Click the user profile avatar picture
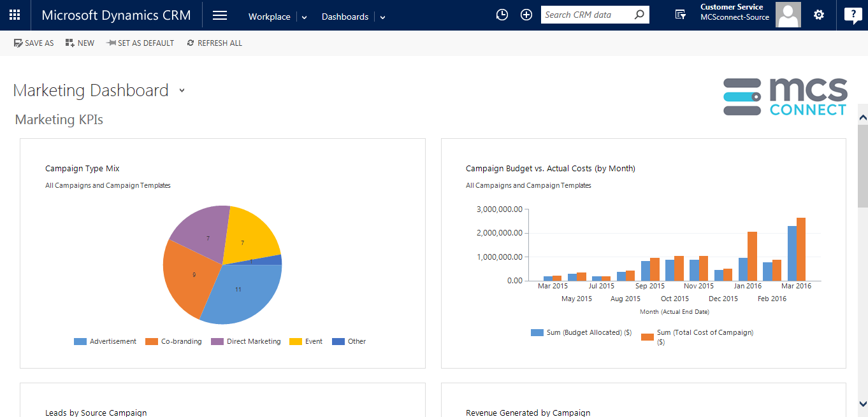Screen dimensions: 868x417 coord(788,15)
